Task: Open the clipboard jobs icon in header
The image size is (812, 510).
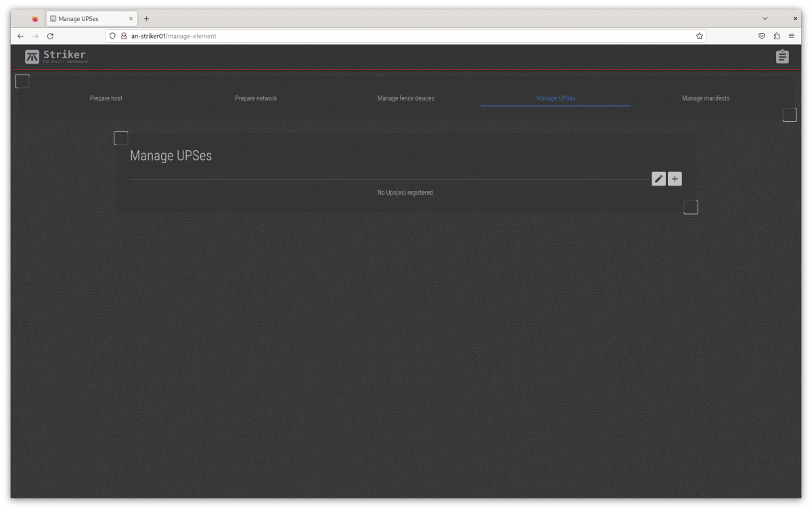Action: 782,57
